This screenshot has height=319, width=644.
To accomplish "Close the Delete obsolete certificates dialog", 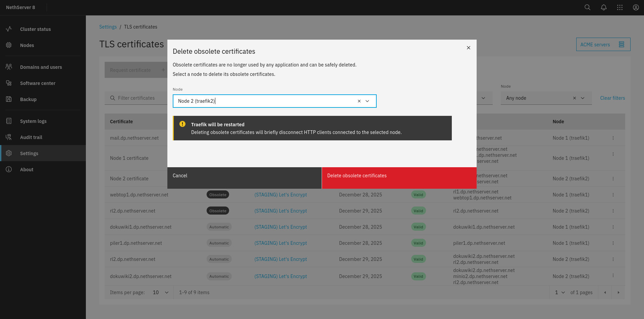I will (468, 48).
